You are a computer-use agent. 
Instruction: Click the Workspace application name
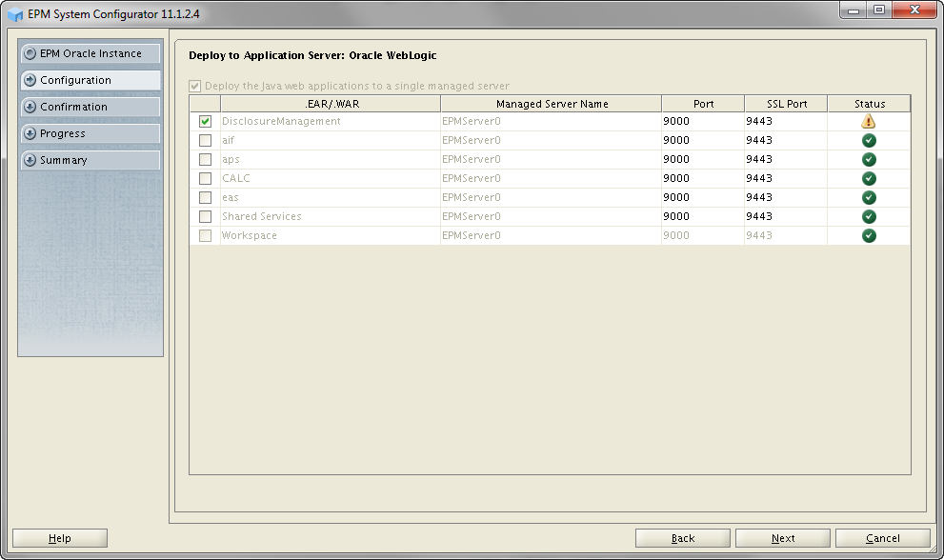250,235
